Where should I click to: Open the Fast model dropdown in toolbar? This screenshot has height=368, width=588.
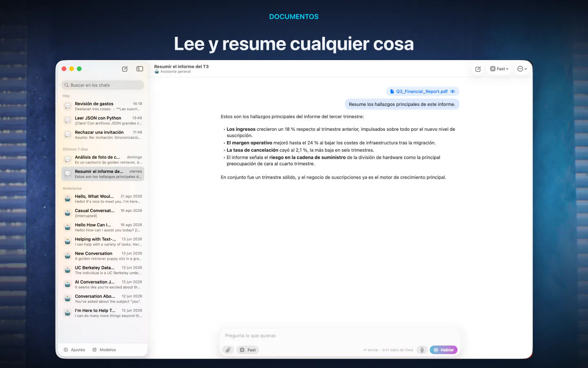tap(500, 69)
